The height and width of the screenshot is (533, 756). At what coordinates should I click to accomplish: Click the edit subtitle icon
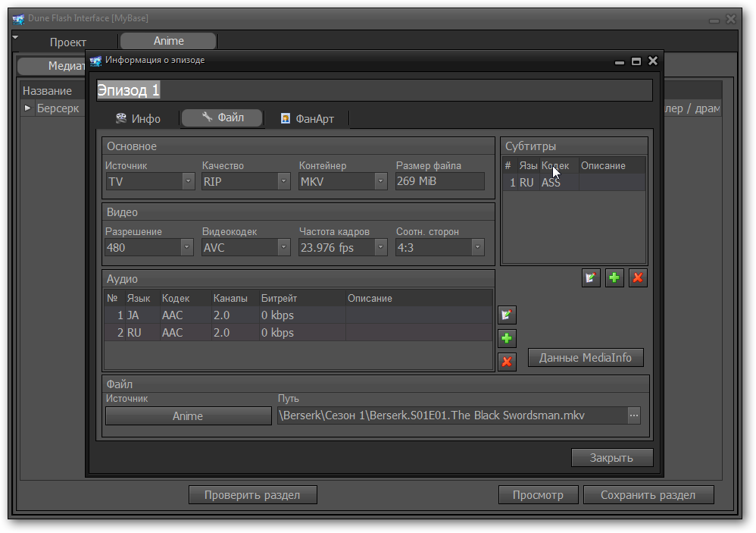click(x=591, y=278)
